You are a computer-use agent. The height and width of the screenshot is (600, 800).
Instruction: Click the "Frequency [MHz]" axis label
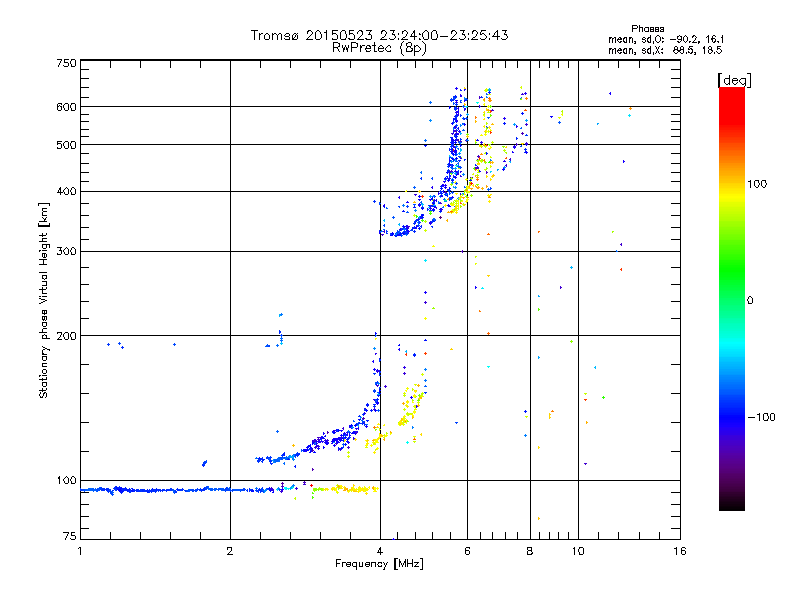[379, 564]
